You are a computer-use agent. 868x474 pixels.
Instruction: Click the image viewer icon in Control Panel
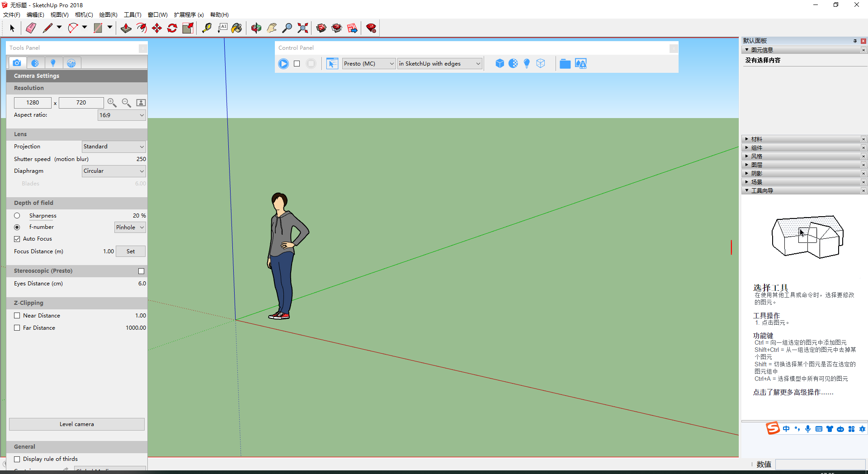581,64
